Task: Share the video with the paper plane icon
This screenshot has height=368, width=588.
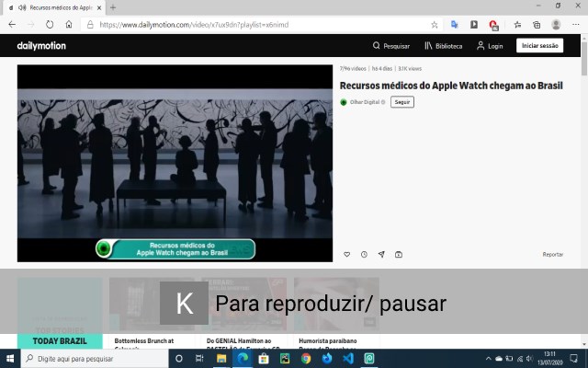Action: click(381, 255)
